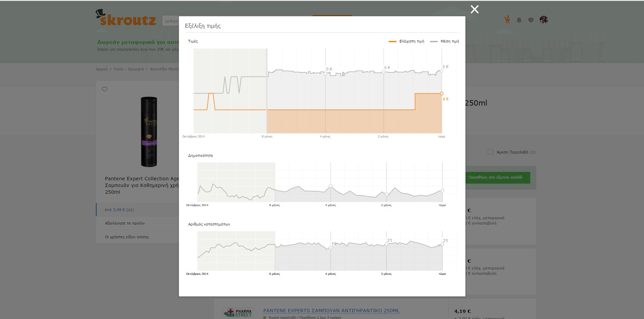Click the search input field in header
Image resolution: width=644 pixels, height=319 pixels.
170,21
